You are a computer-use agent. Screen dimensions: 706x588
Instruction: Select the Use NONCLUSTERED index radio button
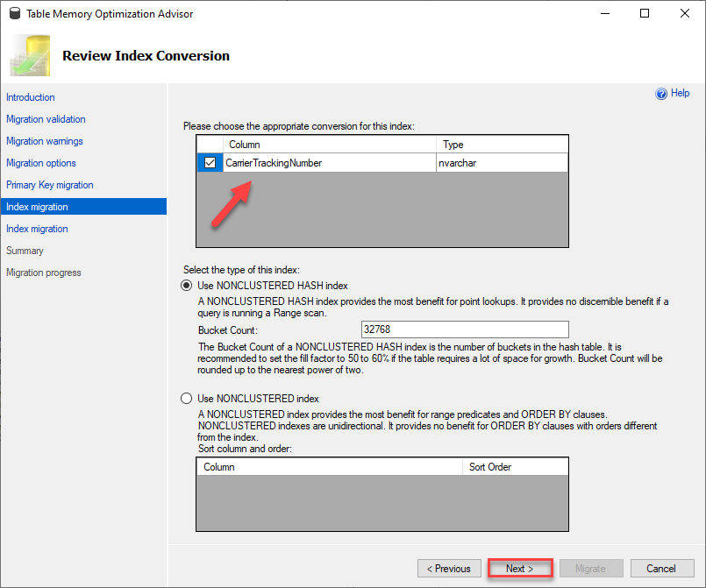click(187, 399)
